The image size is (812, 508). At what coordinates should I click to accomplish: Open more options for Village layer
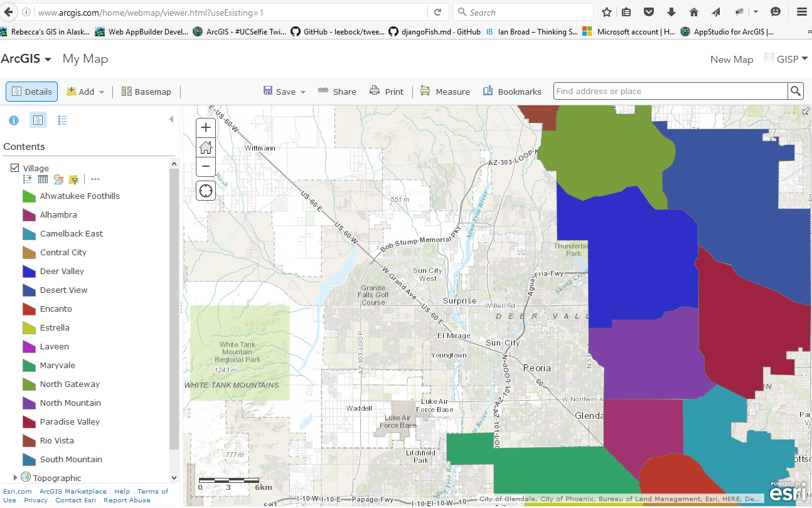(x=95, y=179)
